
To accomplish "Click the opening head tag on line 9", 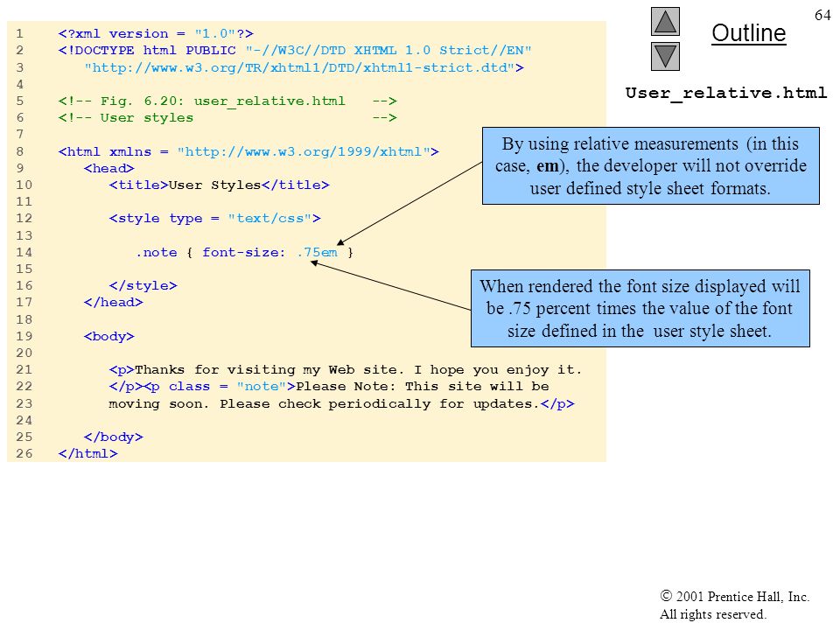I will coord(108,168).
